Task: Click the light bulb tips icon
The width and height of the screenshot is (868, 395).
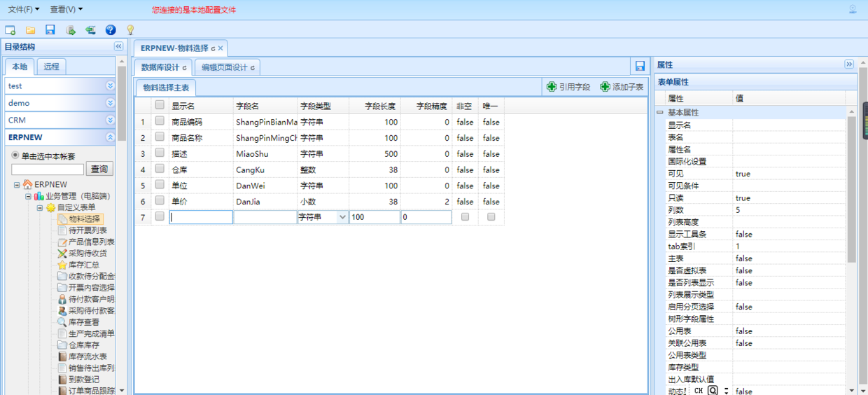Action: 130,30
